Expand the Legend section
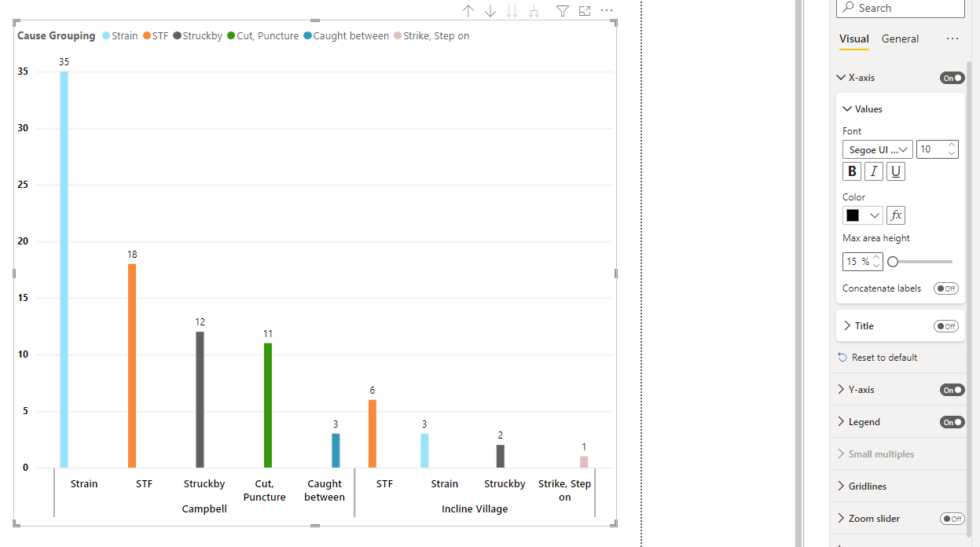The height and width of the screenshot is (547, 980). coord(842,421)
